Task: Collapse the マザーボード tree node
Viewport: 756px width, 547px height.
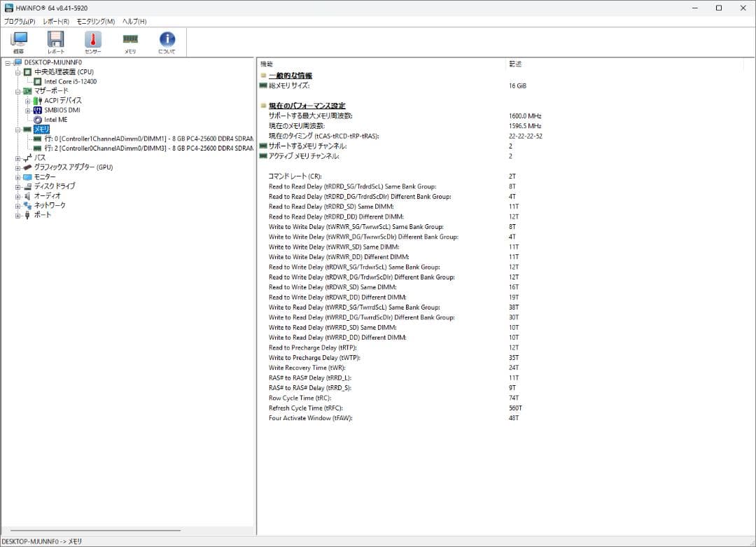Action: coord(18,91)
